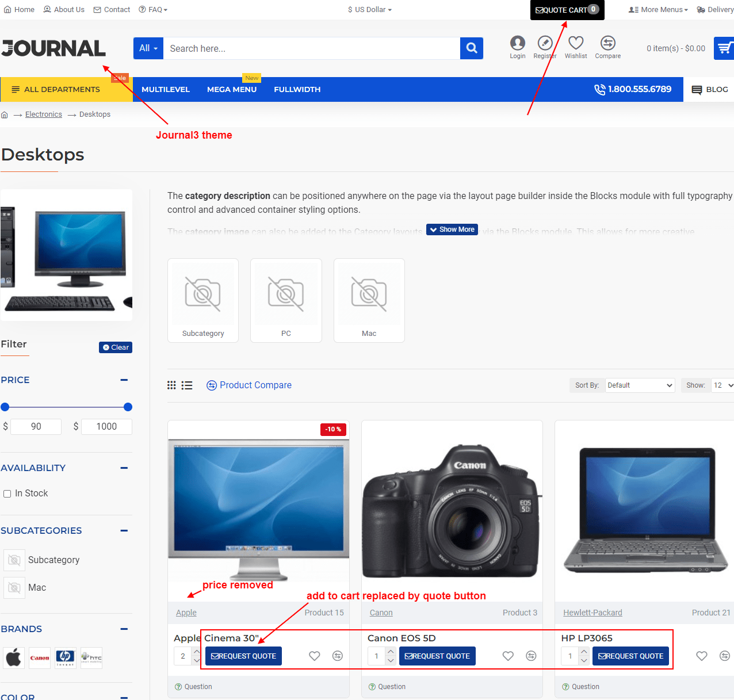Collapse the SUBCATEGORIES filter section

pos(124,531)
